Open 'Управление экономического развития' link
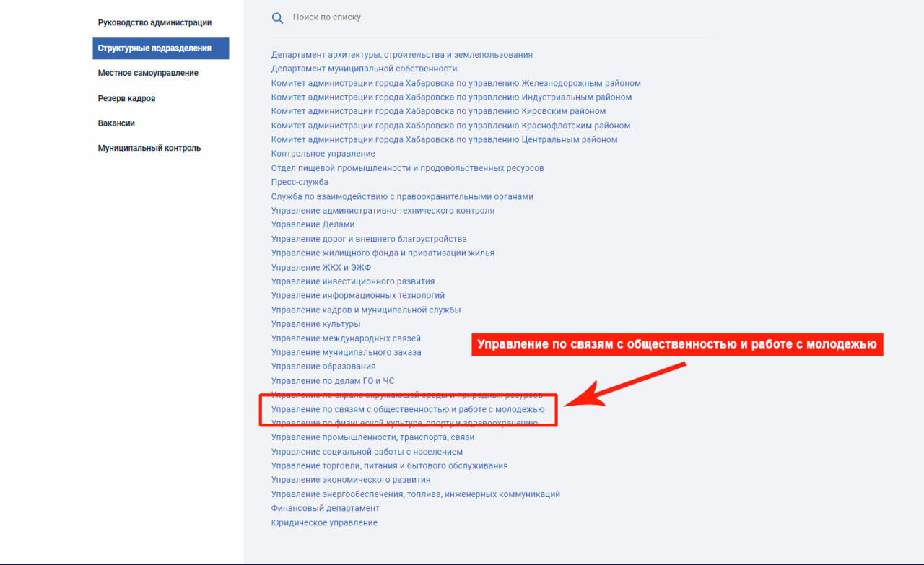The width and height of the screenshot is (924, 565). tap(351, 480)
